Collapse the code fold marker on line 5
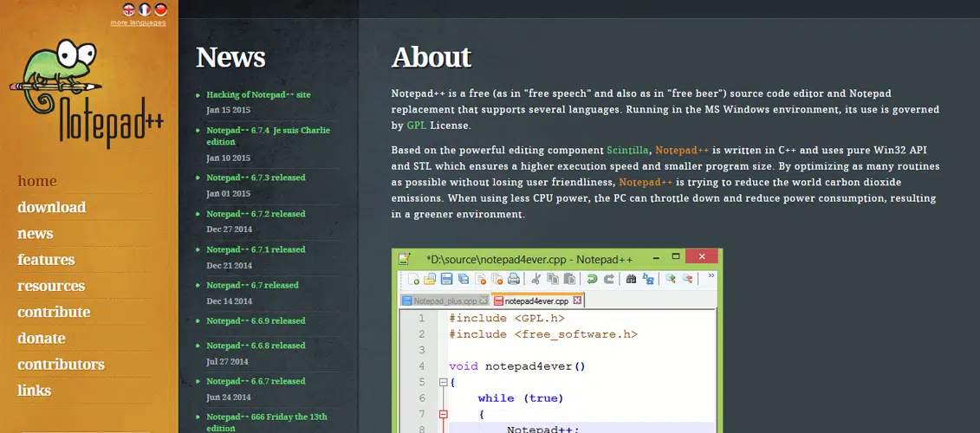 (x=443, y=382)
